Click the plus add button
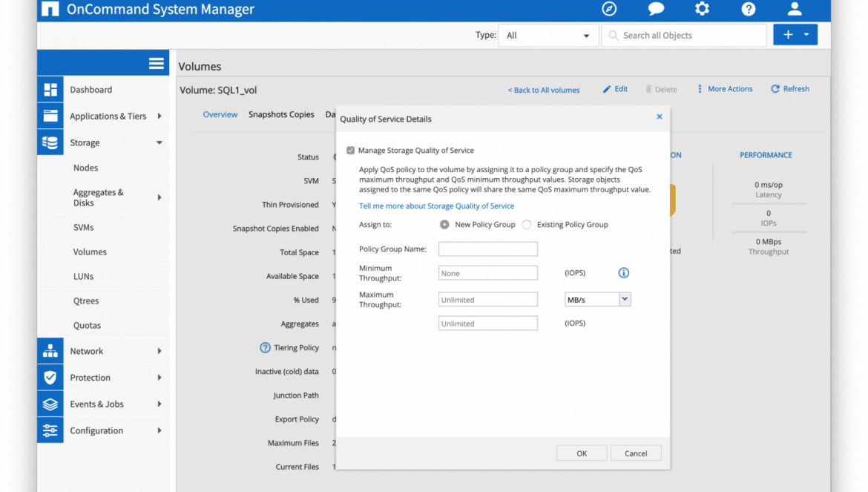 [x=788, y=35]
